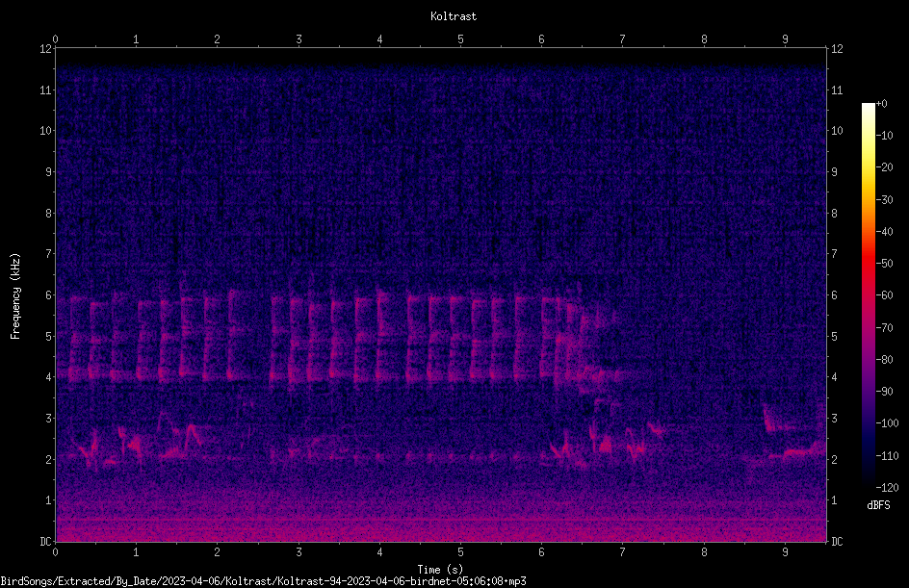
Task: Click the Koltrast title at top
Action: coord(454,16)
